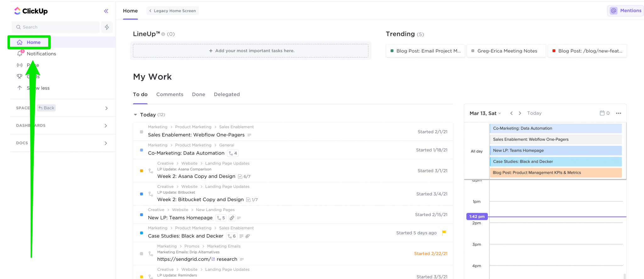Toggle status box for Co-Marketing: Data Automation
The image size is (644, 279).
point(142,150)
